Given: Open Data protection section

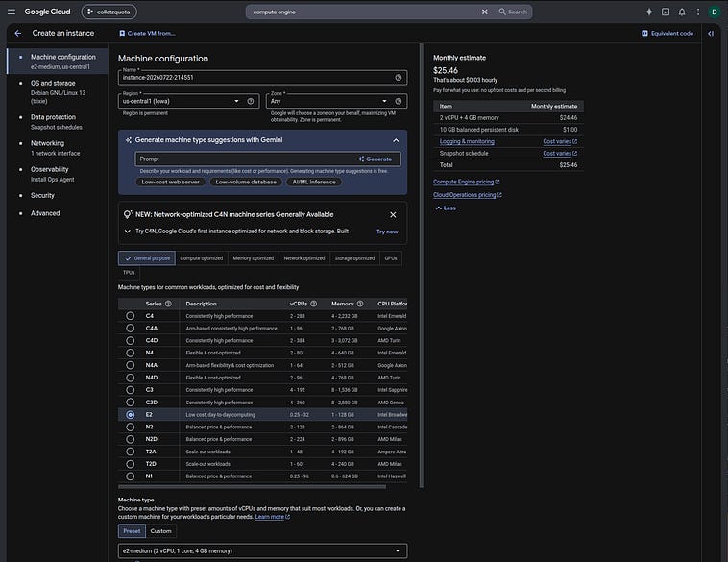Looking at the screenshot, I should click(58, 122).
